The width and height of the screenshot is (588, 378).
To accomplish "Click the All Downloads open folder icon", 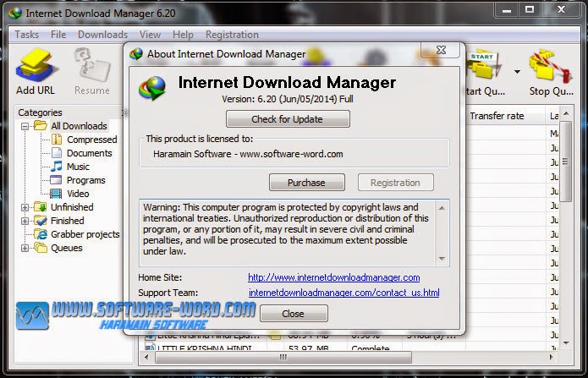I will click(40, 126).
